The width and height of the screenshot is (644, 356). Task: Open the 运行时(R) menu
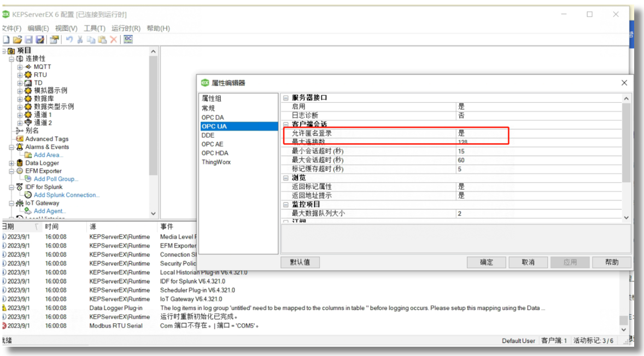point(126,28)
